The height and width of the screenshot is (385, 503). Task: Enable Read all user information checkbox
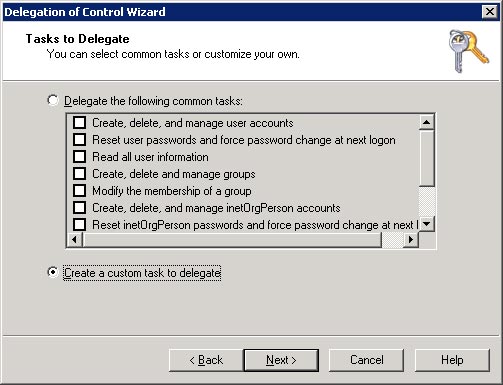click(x=79, y=157)
